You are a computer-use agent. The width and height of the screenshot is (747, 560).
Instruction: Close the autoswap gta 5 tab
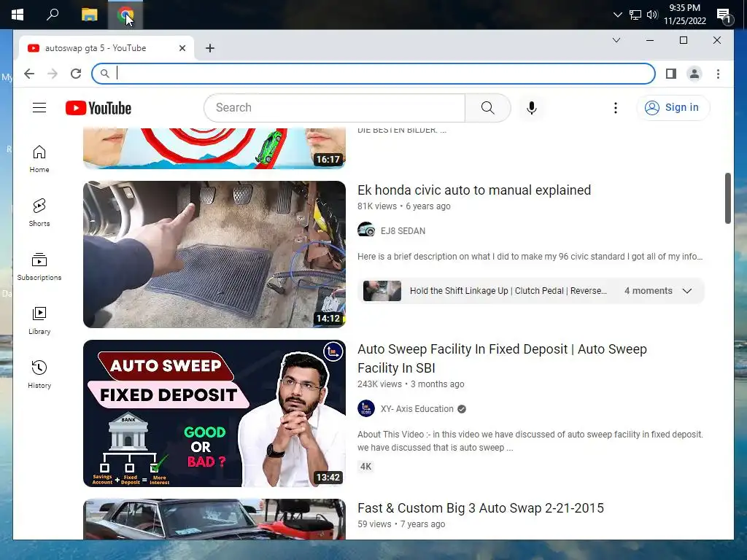(182, 48)
